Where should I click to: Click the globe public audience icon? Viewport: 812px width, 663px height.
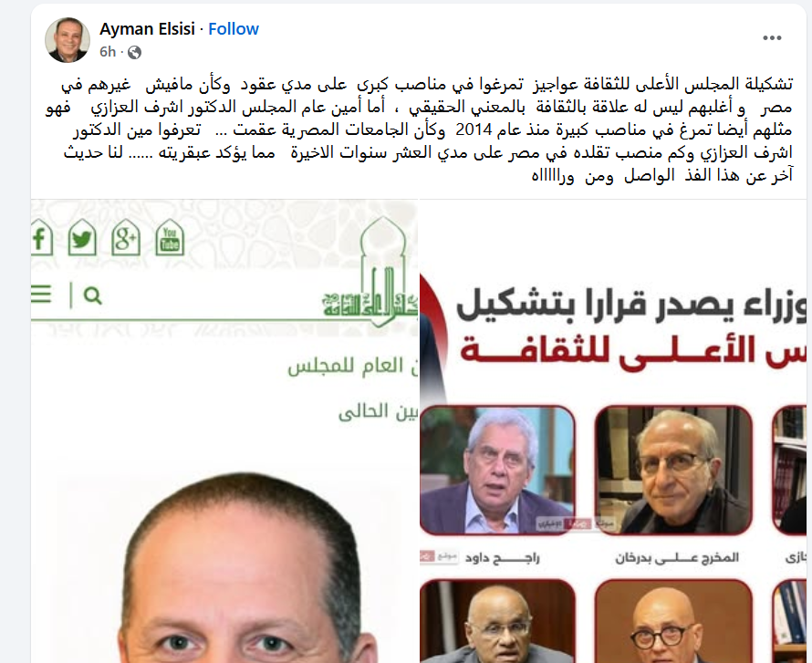[135, 52]
